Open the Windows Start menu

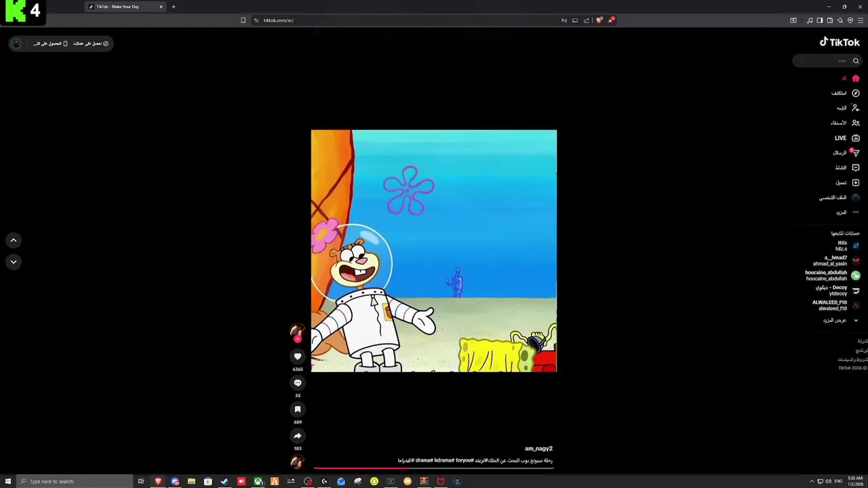coord(7,481)
